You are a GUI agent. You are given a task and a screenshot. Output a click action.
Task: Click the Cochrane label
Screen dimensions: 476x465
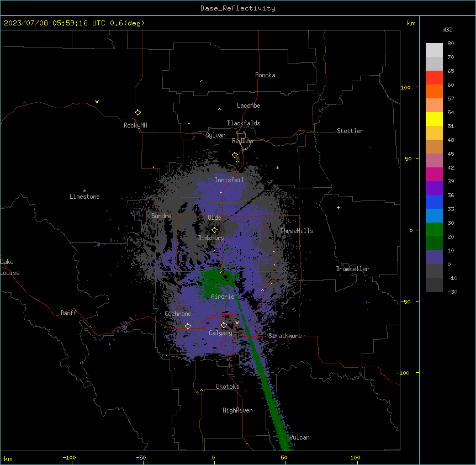178,314
